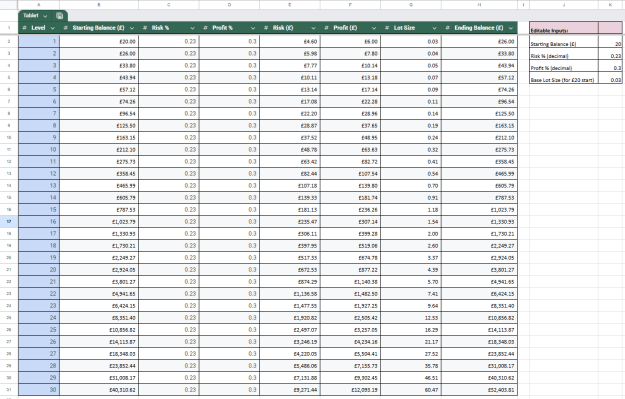Select lot size cell 2.00
Image resolution: width=625 pixels, height=399 pixels.
point(411,233)
